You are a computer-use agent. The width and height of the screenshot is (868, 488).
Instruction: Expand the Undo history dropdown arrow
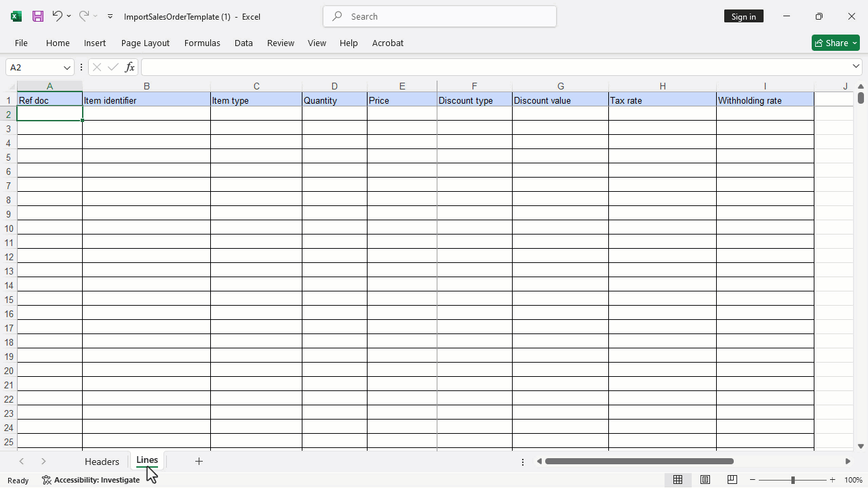click(x=68, y=16)
